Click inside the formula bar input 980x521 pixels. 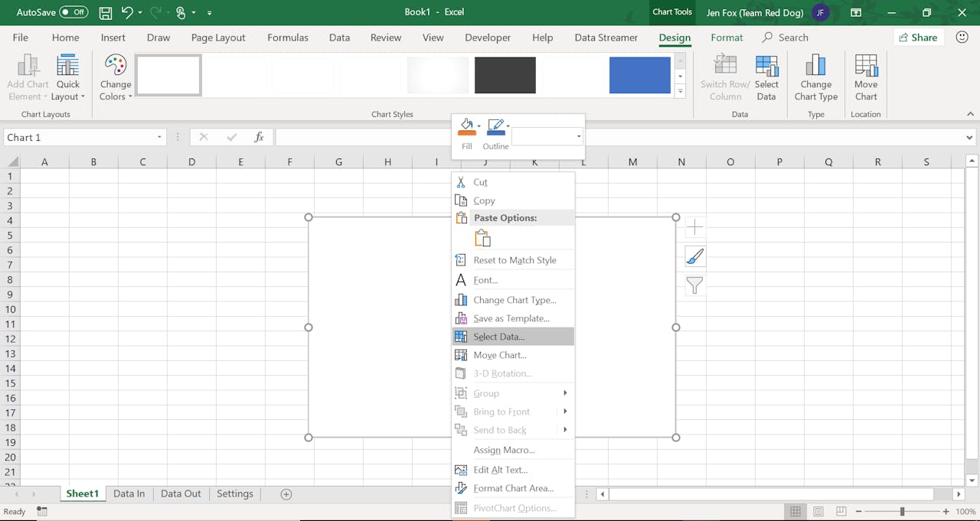point(360,138)
